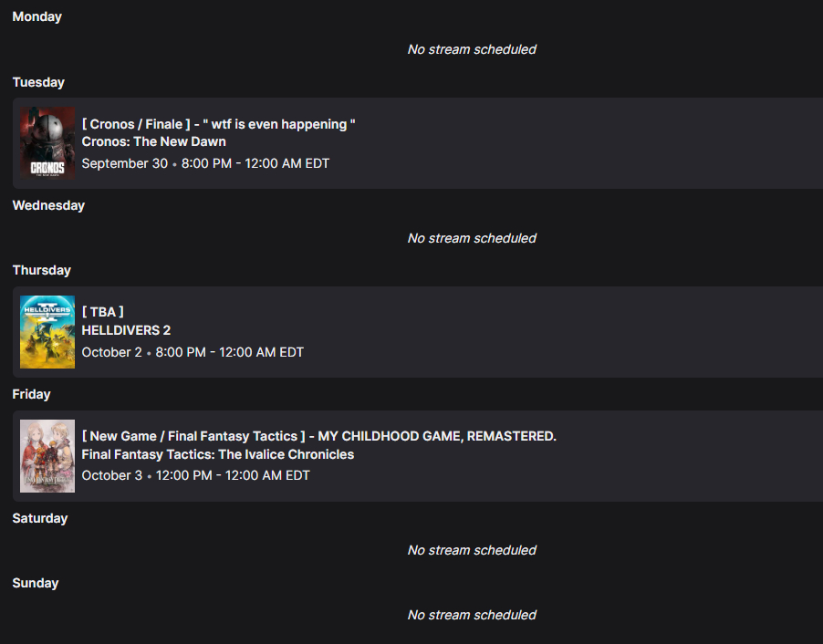Select the Wednesday day heading

(48, 205)
